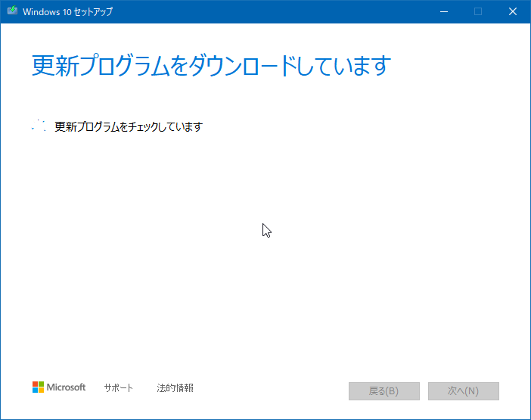The width and height of the screenshot is (531, 420).
Task: Click the 更新プログラムをダウンロードしています heading
Action: click(210, 66)
